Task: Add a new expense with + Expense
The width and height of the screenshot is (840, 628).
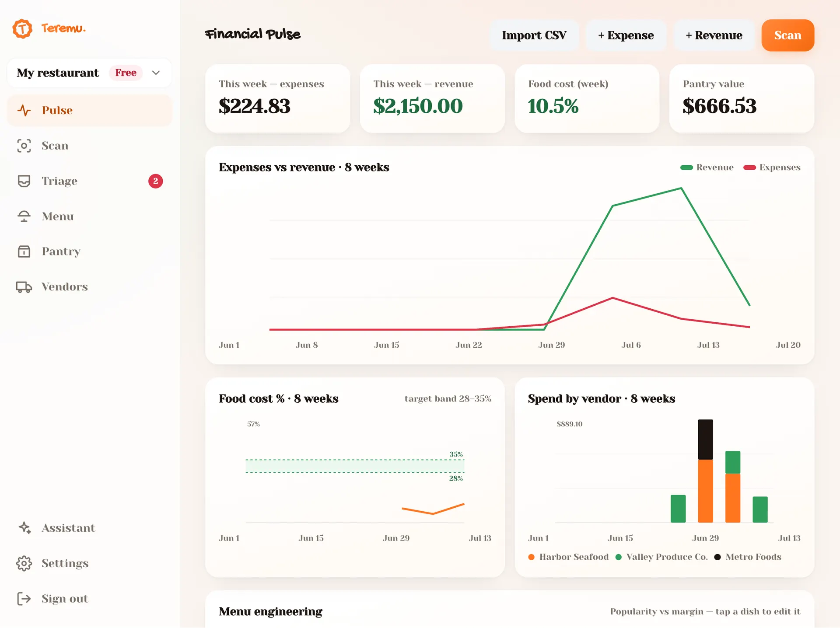Action: 626,35
